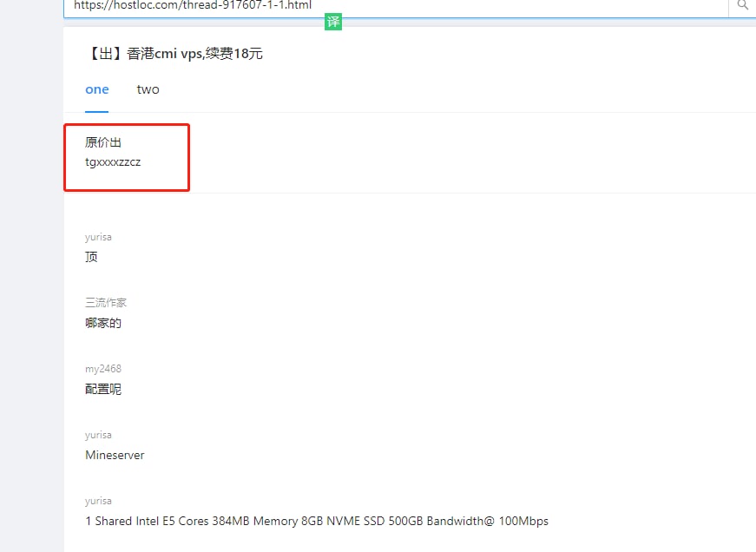This screenshot has width=756, height=552.
Task: Open yurisa's profile above the 顶 reply
Action: 98,237
